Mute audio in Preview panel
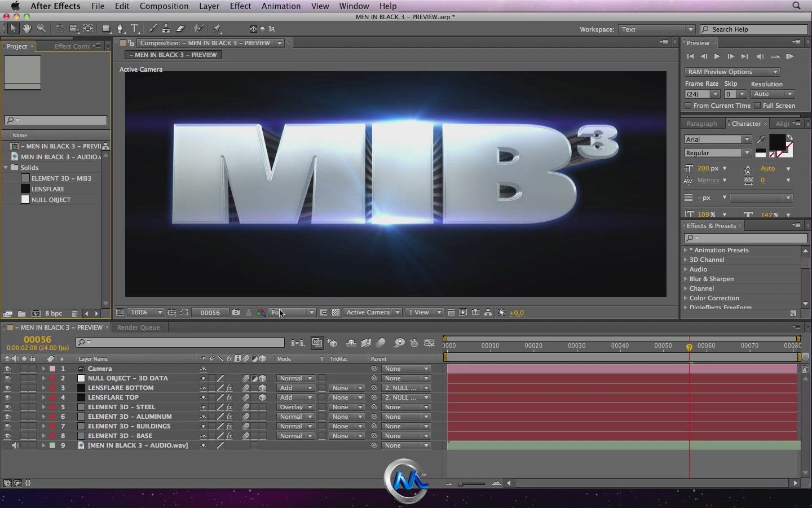812x508 pixels. (x=760, y=56)
